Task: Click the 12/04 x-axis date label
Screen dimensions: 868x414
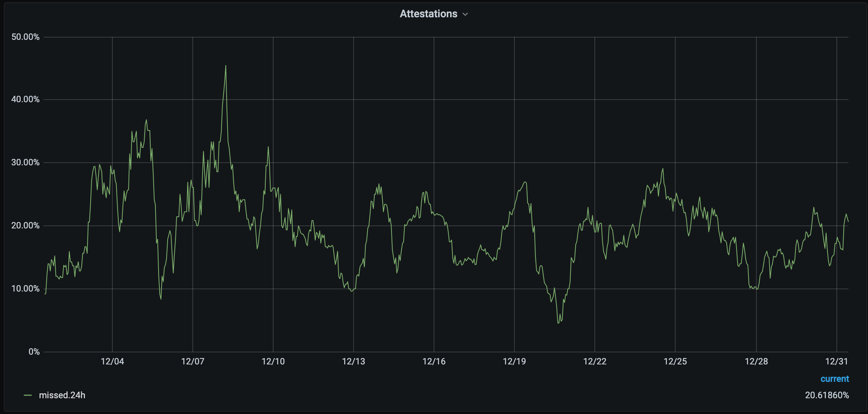Action: coord(112,361)
